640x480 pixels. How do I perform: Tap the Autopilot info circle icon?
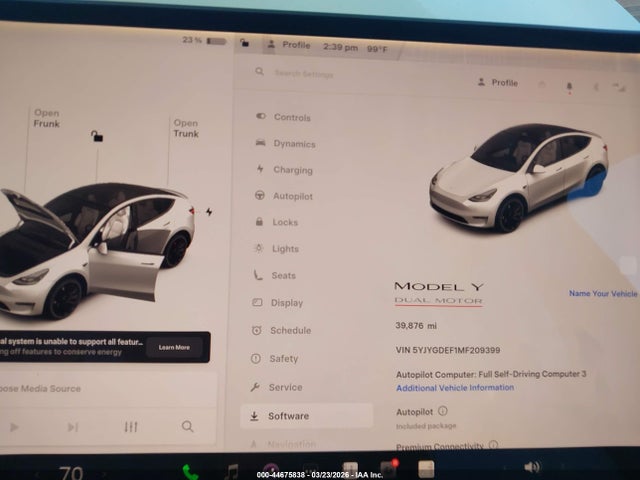(x=442, y=411)
